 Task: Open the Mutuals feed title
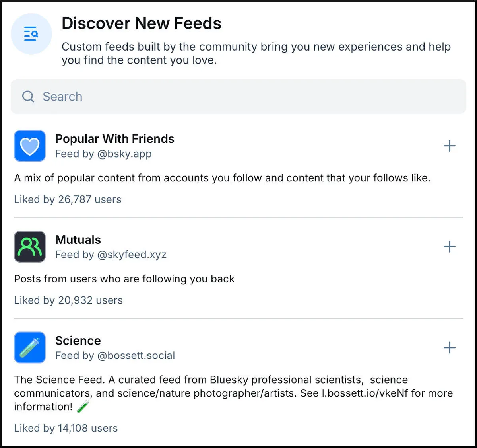[x=78, y=240]
